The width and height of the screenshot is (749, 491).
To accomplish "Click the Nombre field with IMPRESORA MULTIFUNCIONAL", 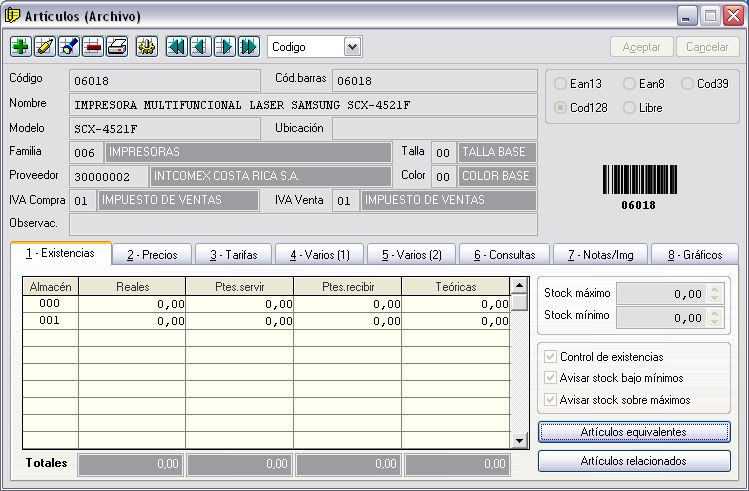I will point(303,105).
